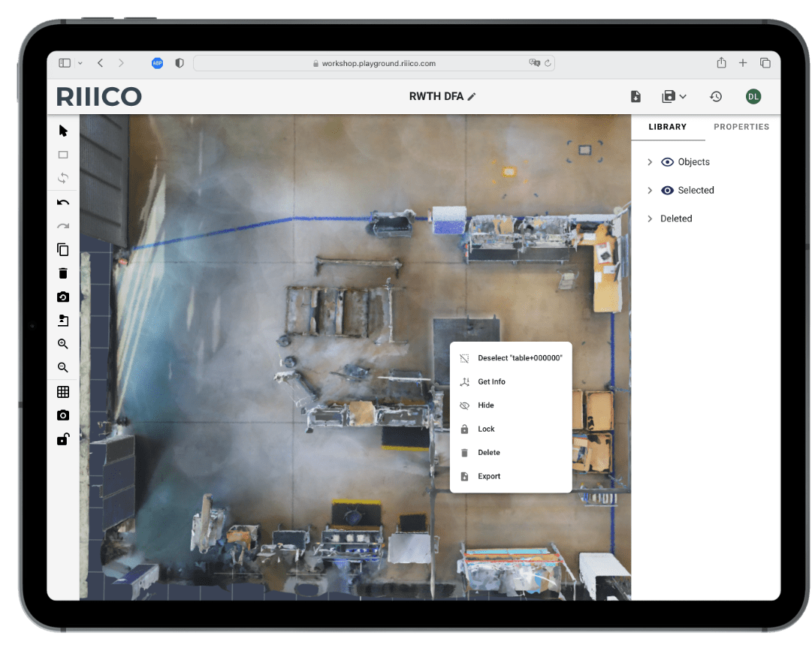Choose Delete from context menu
This screenshot has height=657, width=812.
click(x=511, y=453)
